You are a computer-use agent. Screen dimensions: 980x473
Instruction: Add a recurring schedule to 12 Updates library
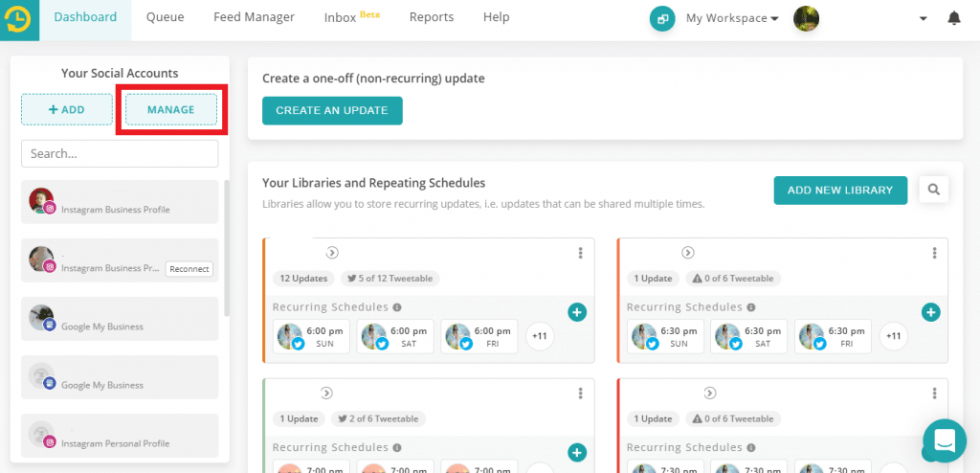pos(577,311)
